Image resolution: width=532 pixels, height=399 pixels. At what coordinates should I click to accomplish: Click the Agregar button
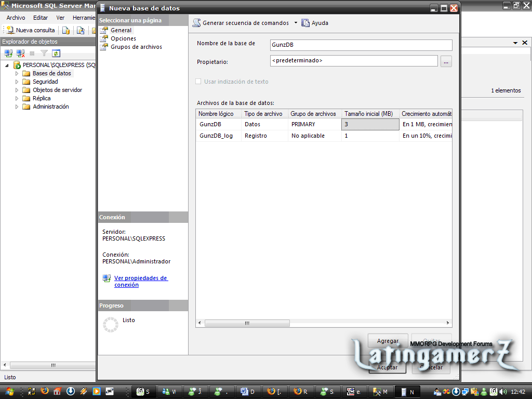388,341
